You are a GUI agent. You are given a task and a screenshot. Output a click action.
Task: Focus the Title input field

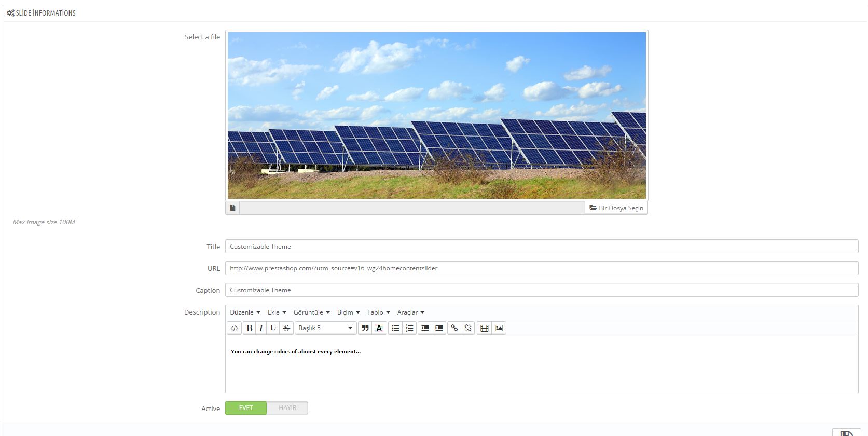point(542,247)
